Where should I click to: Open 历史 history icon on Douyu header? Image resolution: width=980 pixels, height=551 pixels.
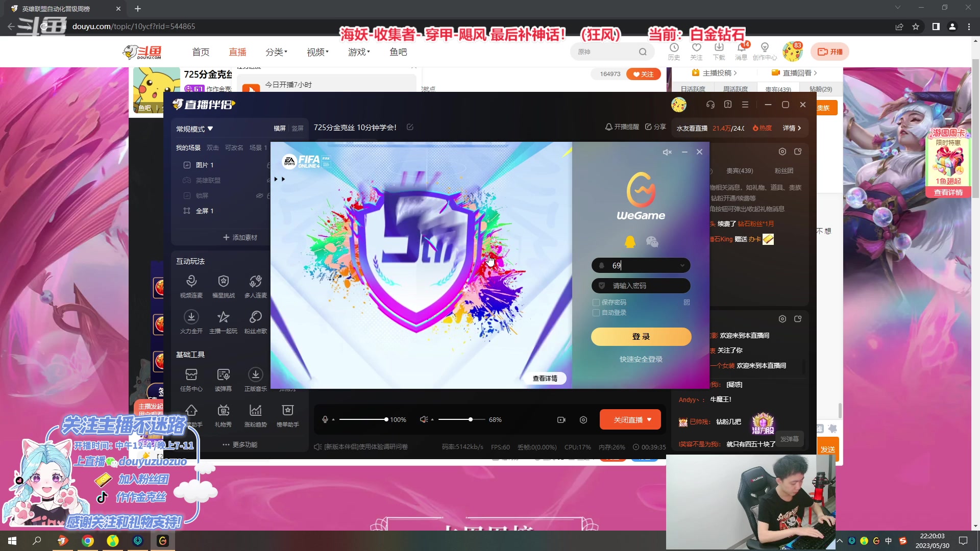coord(674,52)
